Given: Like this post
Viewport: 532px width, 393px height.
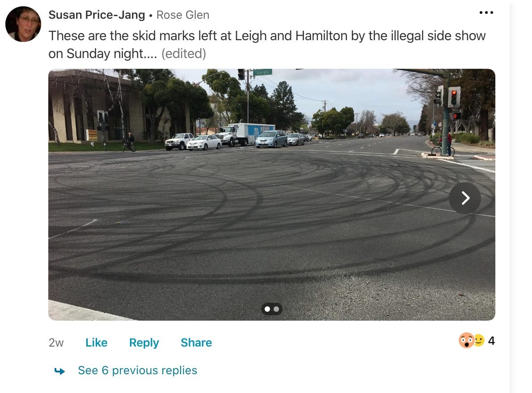Looking at the screenshot, I should click(x=97, y=343).
